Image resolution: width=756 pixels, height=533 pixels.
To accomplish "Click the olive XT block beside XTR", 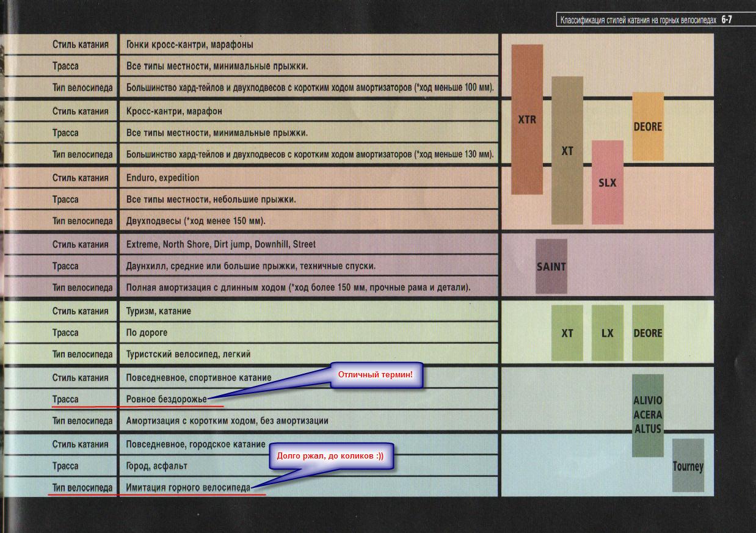I will (x=567, y=150).
